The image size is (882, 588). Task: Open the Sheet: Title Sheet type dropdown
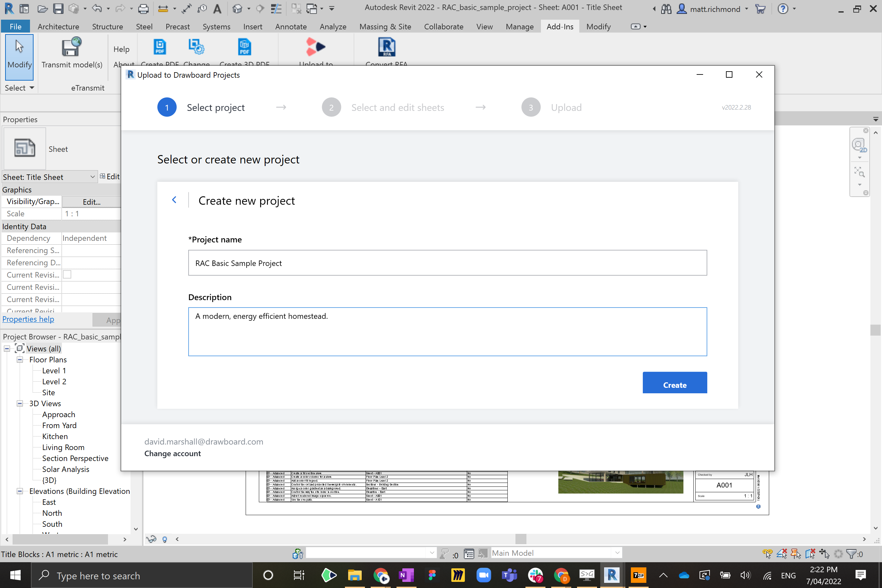click(x=92, y=177)
